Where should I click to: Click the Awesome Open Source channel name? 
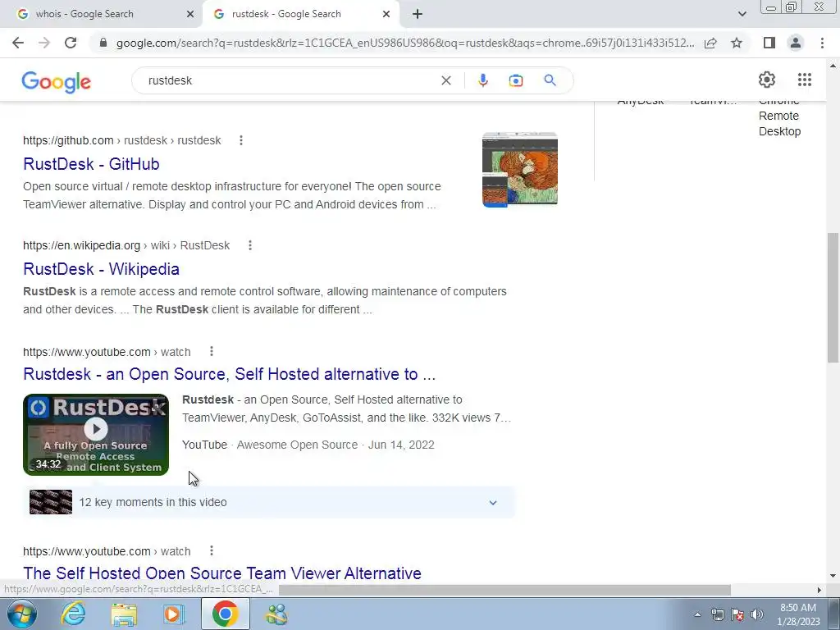pyautogui.click(x=297, y=445)
